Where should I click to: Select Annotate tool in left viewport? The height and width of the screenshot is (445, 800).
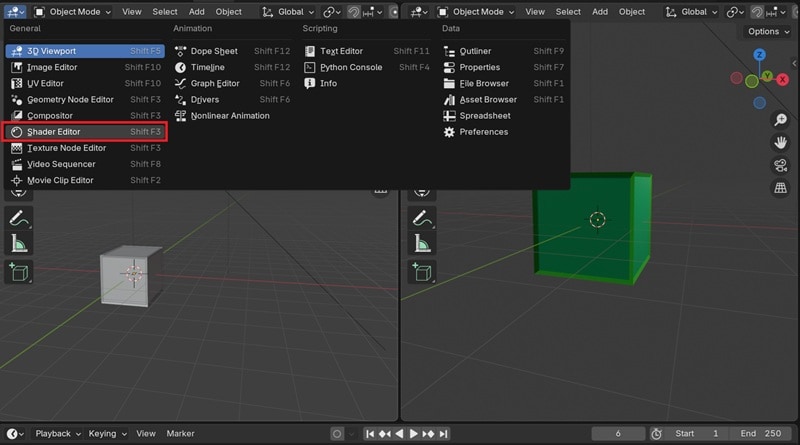tap(19, 218)
